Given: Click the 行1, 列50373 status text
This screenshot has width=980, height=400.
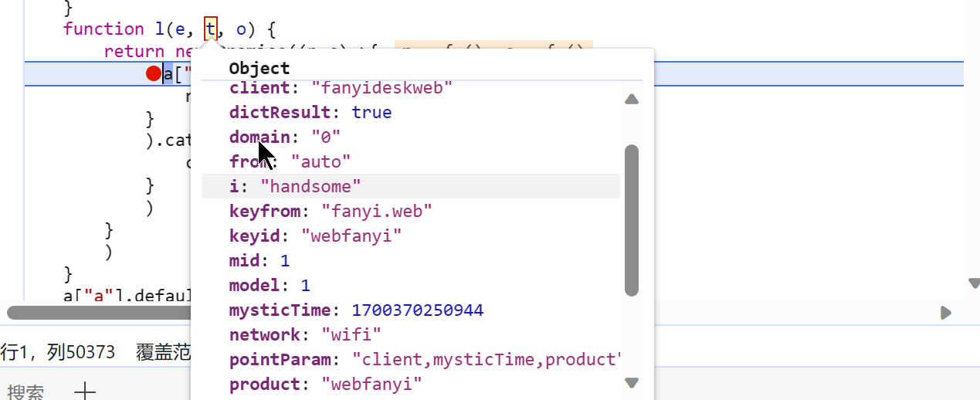Looking at the screenshot, I should coord(58,353).
